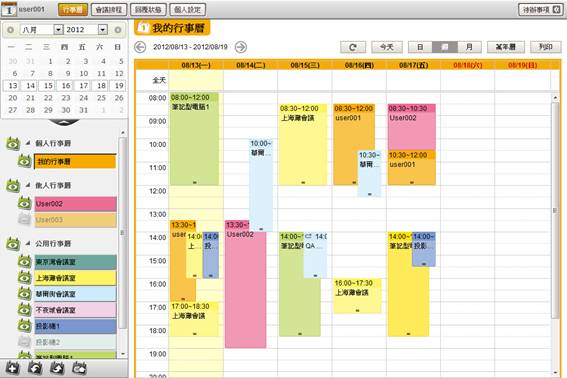
Task: Click the next month arrow in the mini calendar
Action: pos(118,30)
